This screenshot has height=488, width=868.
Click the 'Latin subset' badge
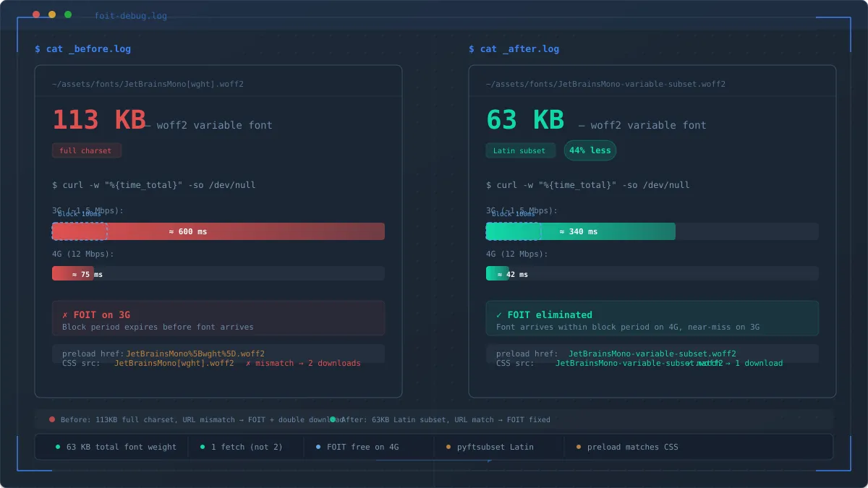(x=520, y=150)
